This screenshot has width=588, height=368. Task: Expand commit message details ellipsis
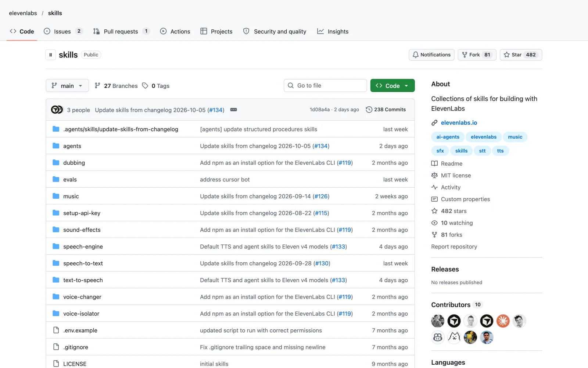(x=233, y=110)
